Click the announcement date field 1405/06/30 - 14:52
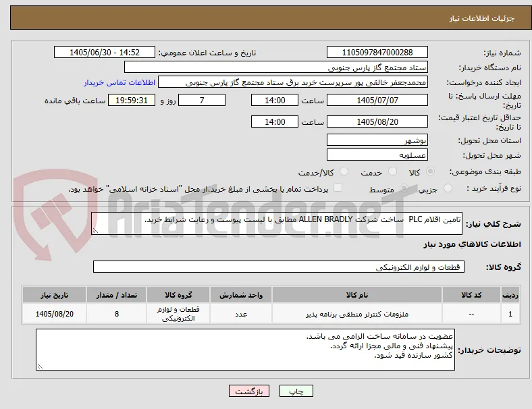 point(105,52)
